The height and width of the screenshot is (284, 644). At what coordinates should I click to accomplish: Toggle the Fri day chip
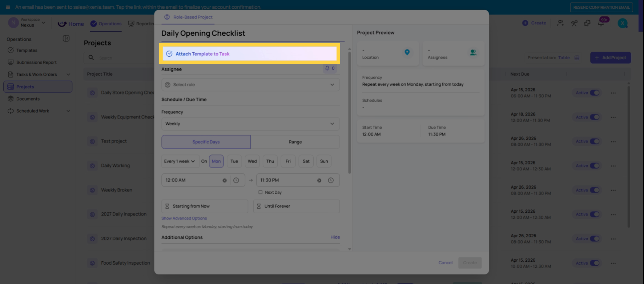click(288, 161)
